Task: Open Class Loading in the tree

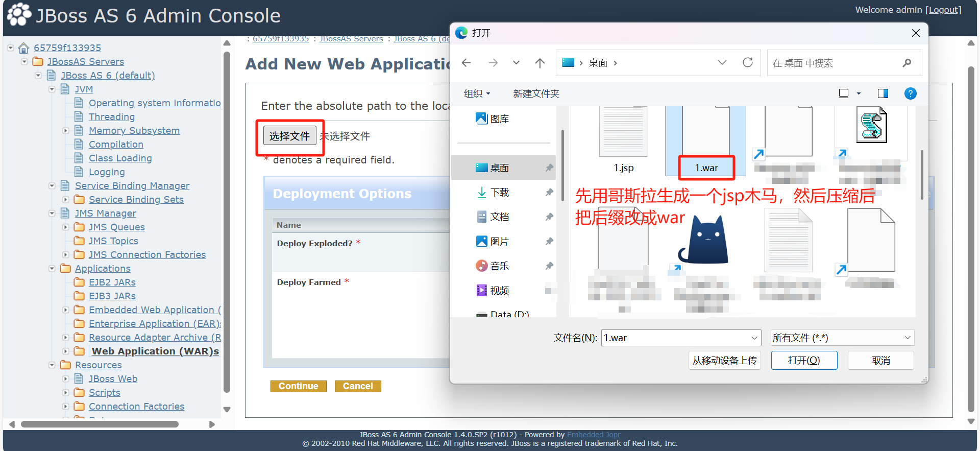Action: point(120,158)
